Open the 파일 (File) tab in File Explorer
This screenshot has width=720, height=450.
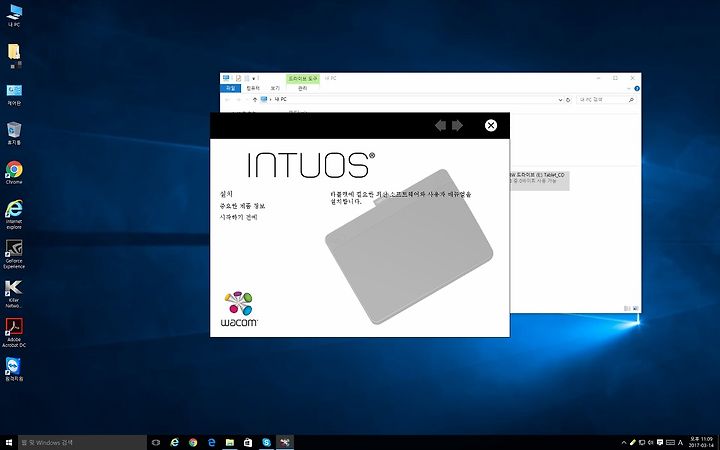tap(231, 88)
